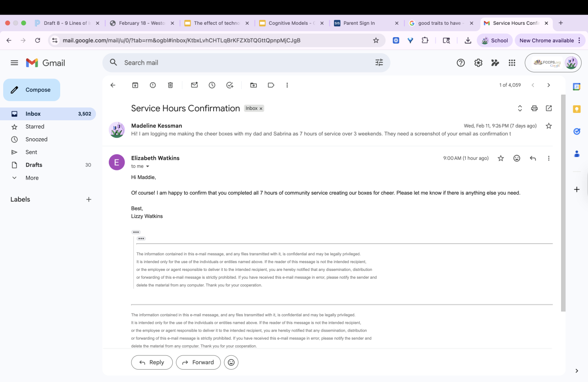Click the New Chrome available button
The width and height of the screenshot is (588, 382).
pos(549,40)
